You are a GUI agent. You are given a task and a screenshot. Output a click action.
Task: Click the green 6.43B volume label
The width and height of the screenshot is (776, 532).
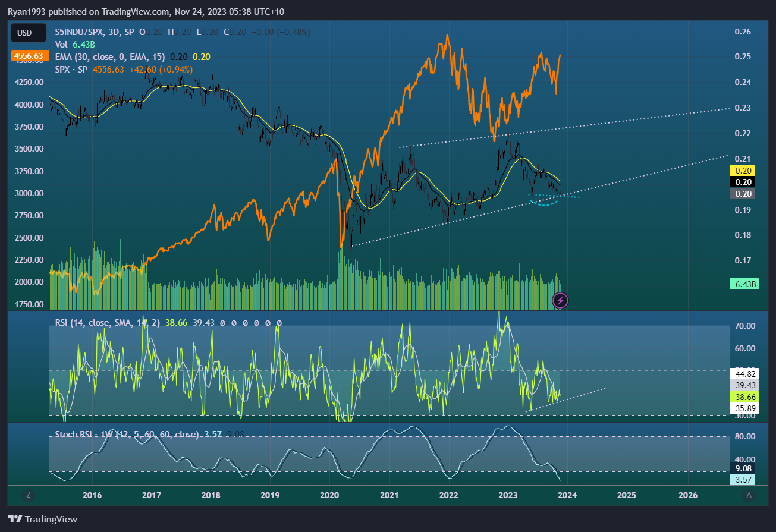pos(745,285)
